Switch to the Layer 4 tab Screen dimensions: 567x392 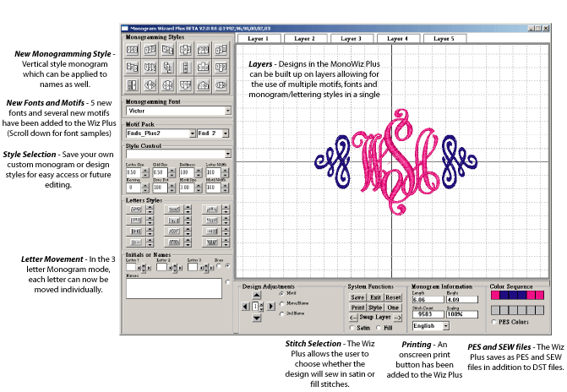click(x=398, y=38)
